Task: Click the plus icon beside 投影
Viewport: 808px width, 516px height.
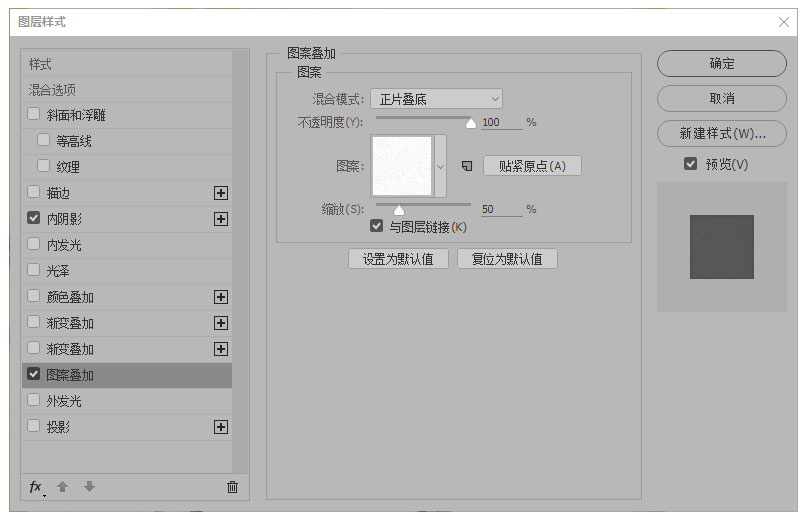Action: [221, 427]
